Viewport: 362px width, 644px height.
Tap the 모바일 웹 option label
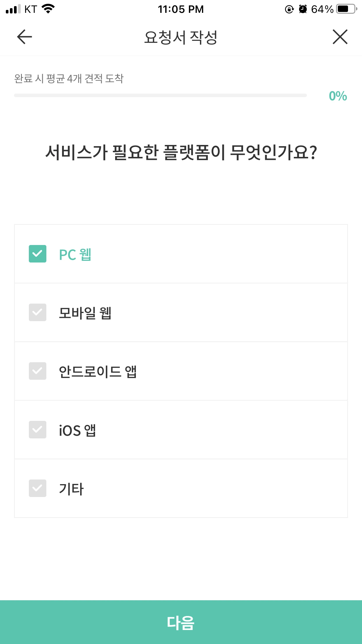85,313
